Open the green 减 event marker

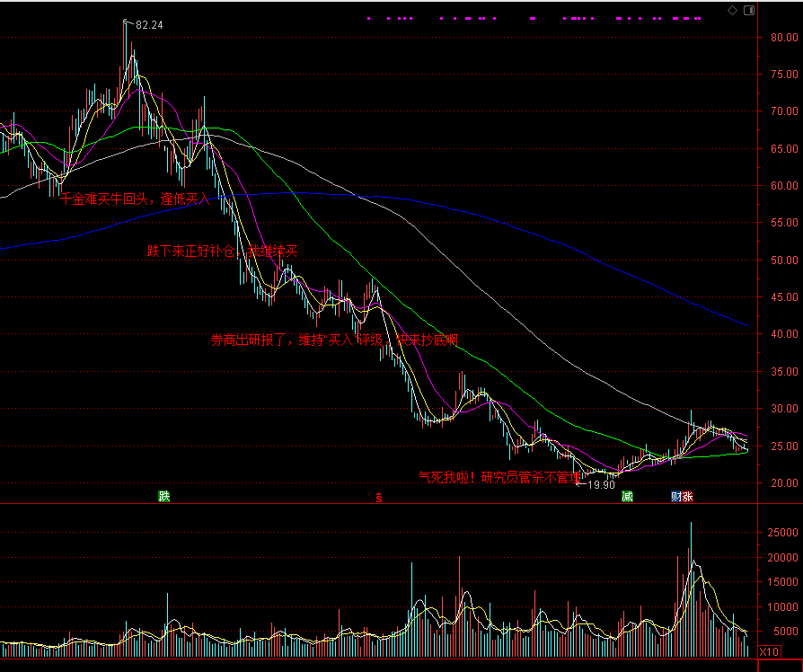point(627,496)
